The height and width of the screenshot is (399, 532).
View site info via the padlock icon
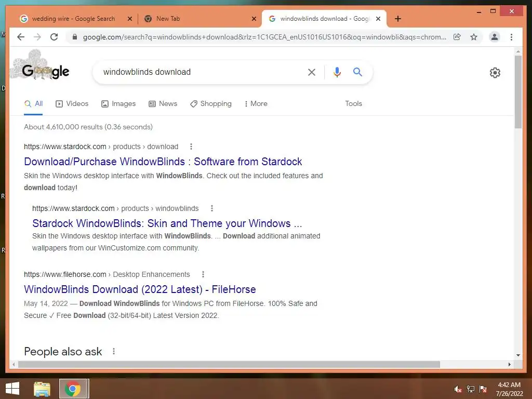[75, 37]
